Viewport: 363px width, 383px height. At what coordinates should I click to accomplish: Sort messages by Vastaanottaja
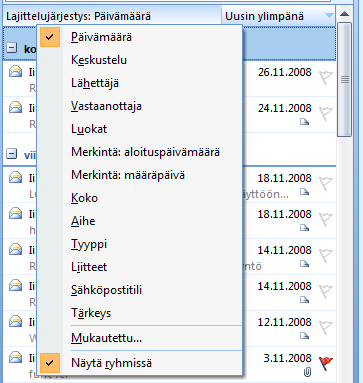[x=139, y=106]
